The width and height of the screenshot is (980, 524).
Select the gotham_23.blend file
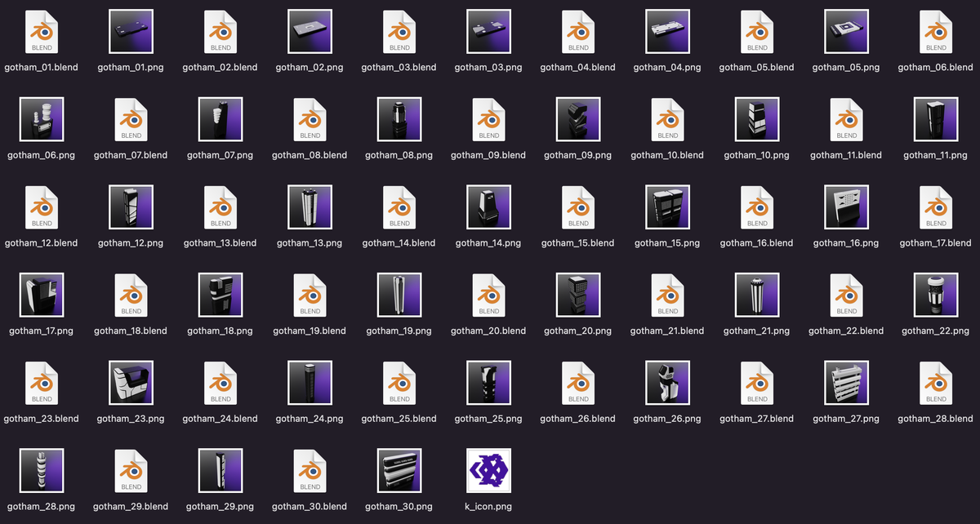tap(42, 384)
